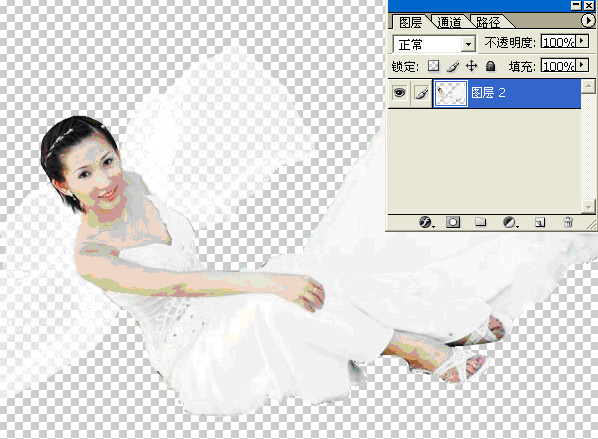The height and width of the screenshot is (439, 598).
Task: Add a layer style with the fx icon
Action: tap(426, 222)
